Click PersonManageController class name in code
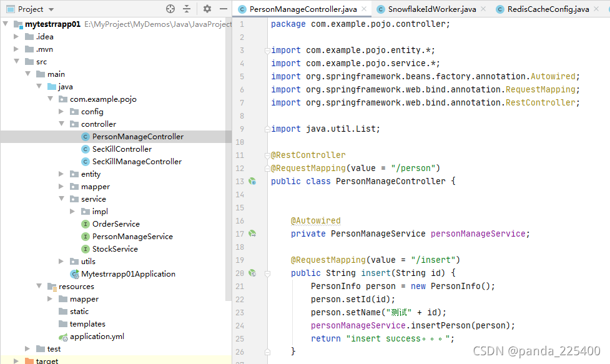 point(391,181)
